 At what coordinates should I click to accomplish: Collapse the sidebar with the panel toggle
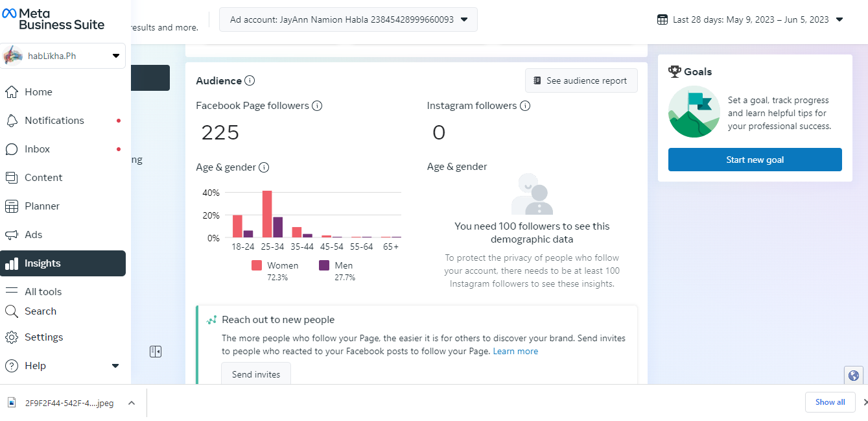(x=155, y=352)
